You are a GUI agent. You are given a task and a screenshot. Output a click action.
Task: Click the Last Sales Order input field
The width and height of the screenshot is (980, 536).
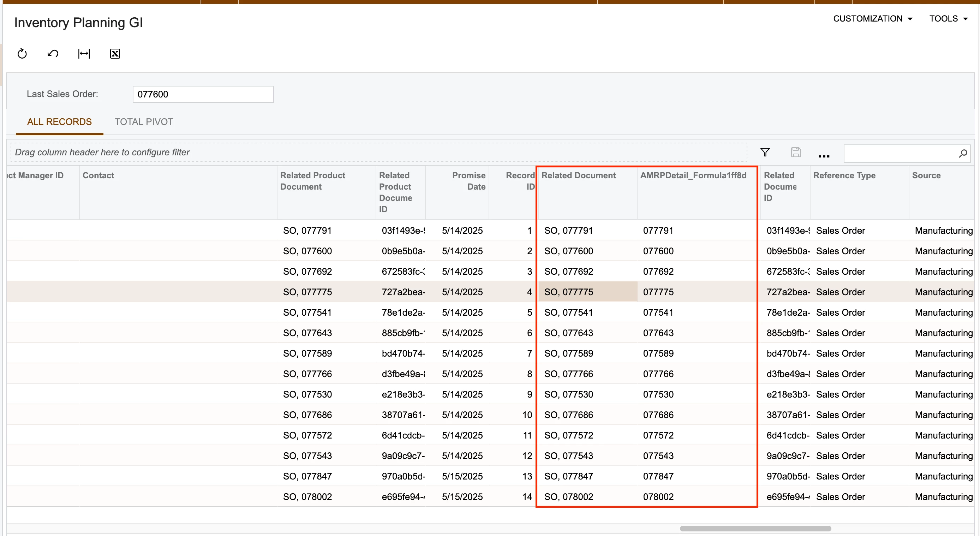coord(203,94)
